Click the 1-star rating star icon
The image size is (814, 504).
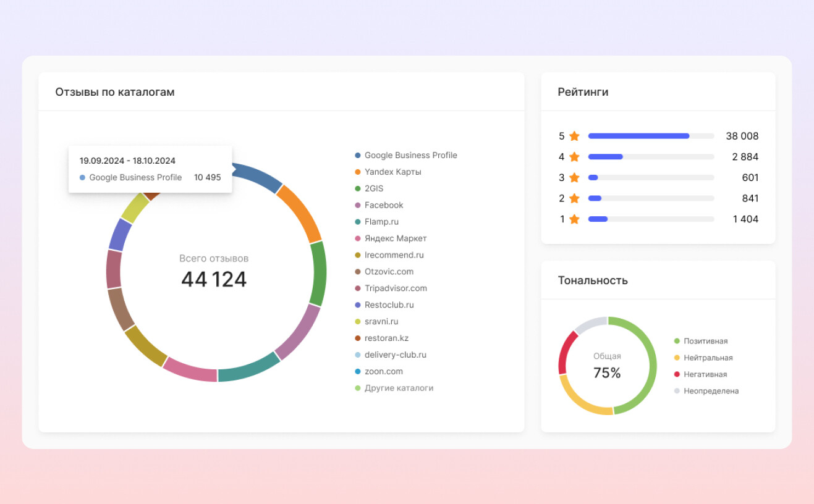click(x=574, y=219)
